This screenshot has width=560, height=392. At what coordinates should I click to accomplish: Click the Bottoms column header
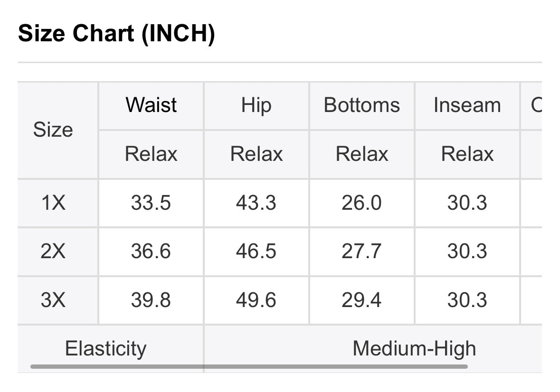click(x=361, y=105)
